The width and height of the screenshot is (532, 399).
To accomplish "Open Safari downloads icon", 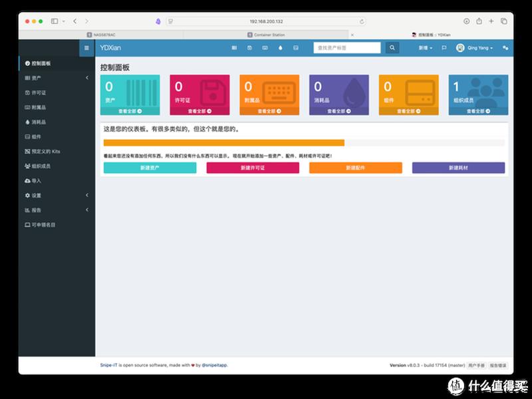I will [467, 21].
